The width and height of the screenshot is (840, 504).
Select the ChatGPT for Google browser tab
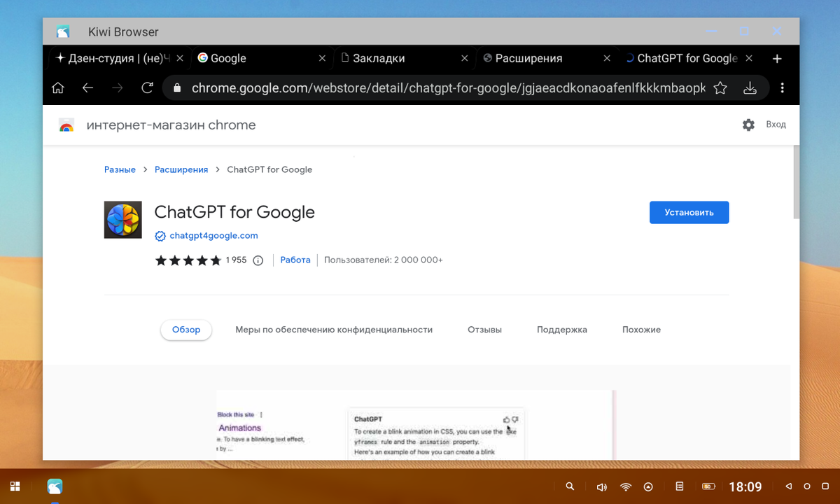687,59
